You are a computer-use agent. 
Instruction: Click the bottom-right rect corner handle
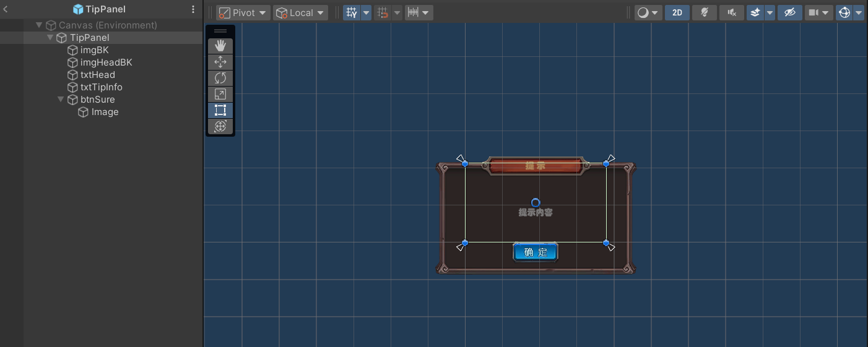tap(606, 243)
